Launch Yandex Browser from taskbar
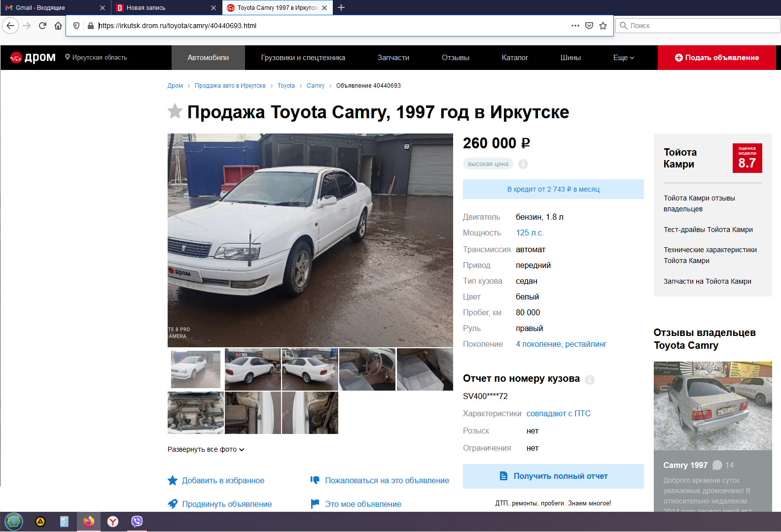This screenshot has height=532, width=781. 113,522
